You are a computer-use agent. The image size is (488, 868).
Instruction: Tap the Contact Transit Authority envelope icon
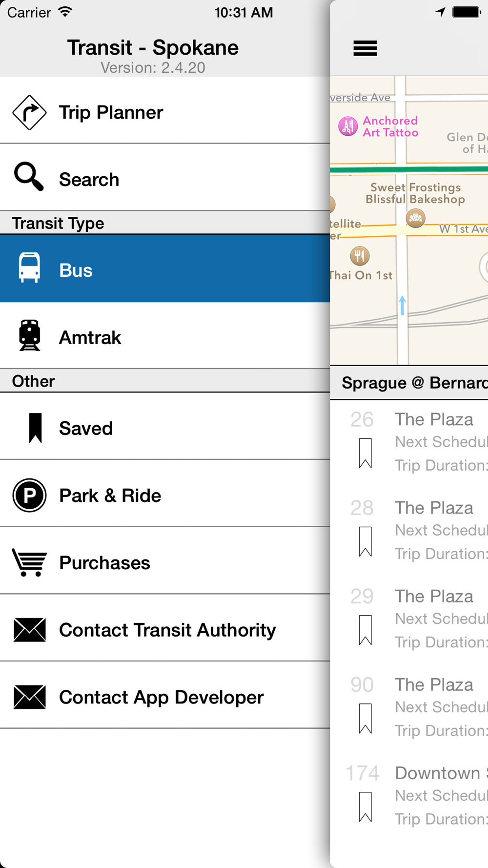29,630
